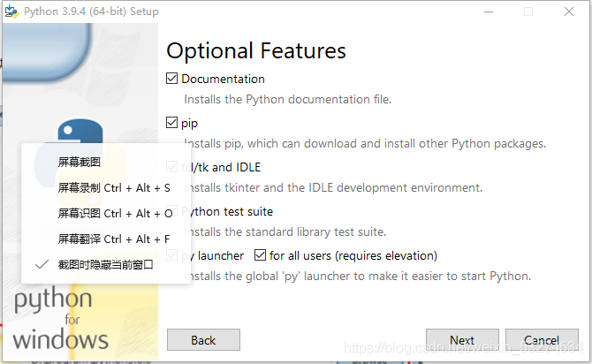The height and width of the screenshot is (364, 592).
Task: Click the greyed-out maximize window button
Action: 528,11
